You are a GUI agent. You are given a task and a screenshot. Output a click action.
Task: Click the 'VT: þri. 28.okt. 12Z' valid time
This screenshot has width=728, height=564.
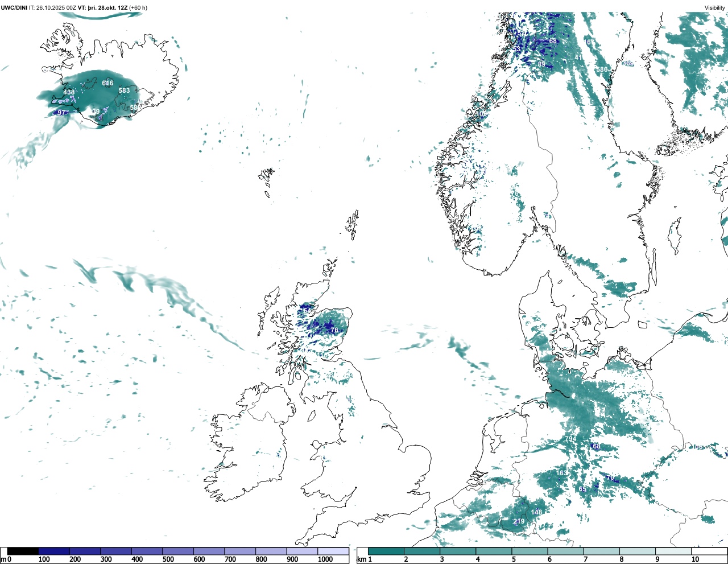(102, 7)
